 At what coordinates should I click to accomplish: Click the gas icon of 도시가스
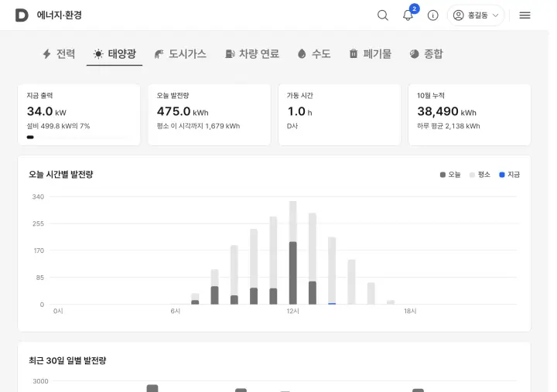(159, 54)
